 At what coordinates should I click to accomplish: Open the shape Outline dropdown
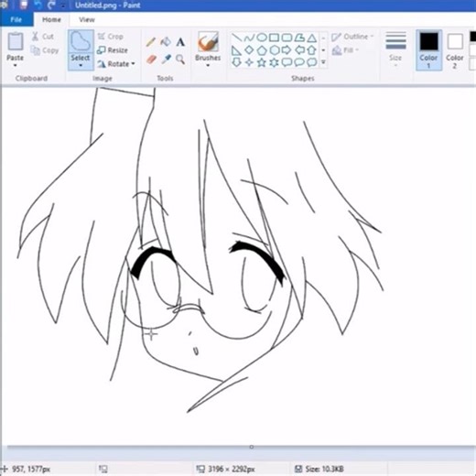point(352,37)
